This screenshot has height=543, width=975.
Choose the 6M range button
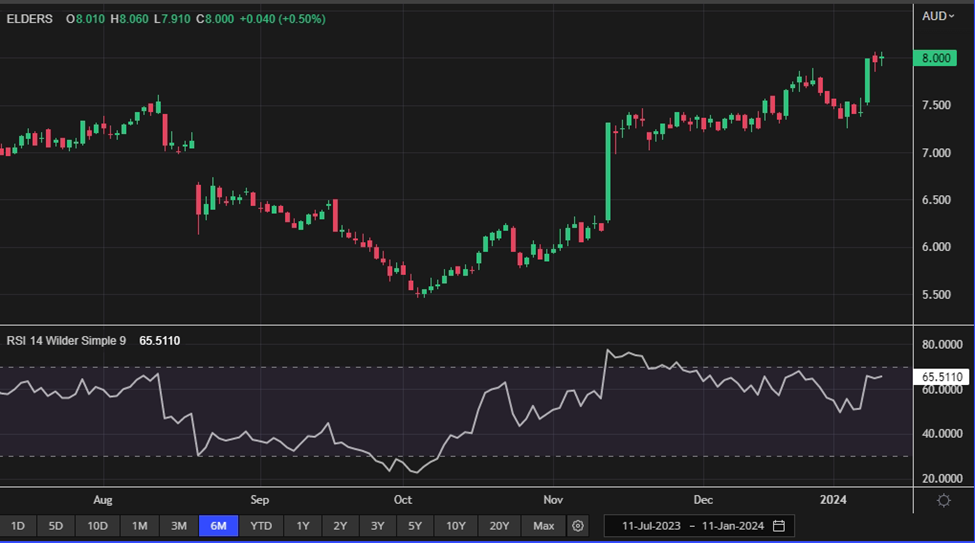(218, 526)
